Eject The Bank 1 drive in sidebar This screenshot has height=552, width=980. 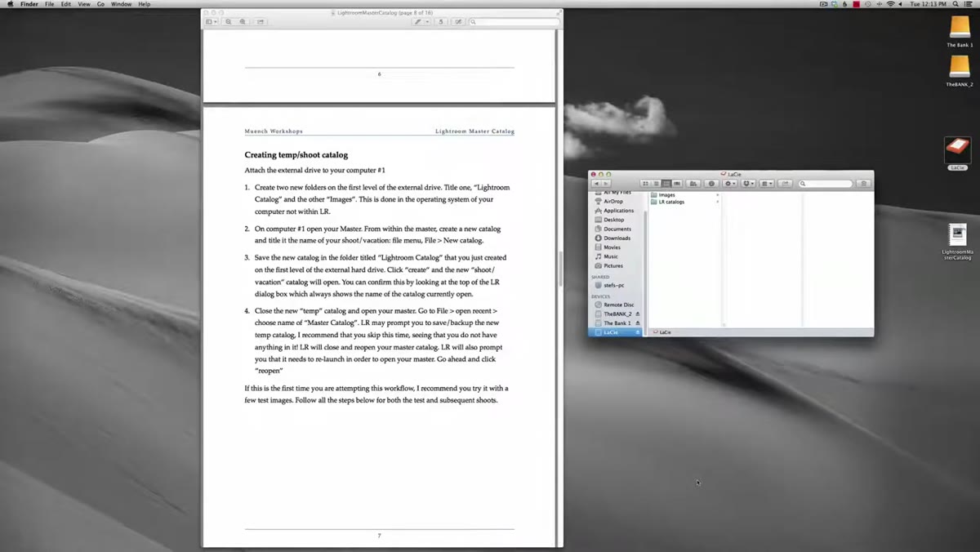click(638, 323)
